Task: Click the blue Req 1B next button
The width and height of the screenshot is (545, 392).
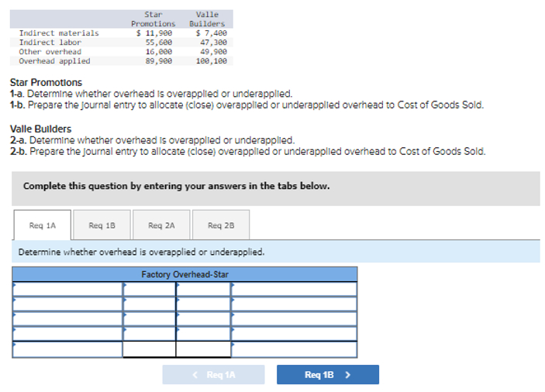Action: (x=328, y=374)
